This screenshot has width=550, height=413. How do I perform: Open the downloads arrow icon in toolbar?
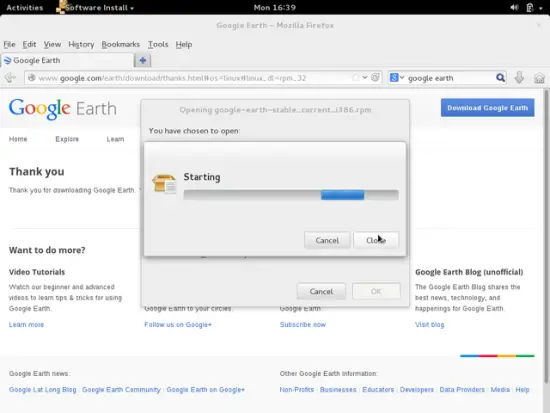[519, 78]
